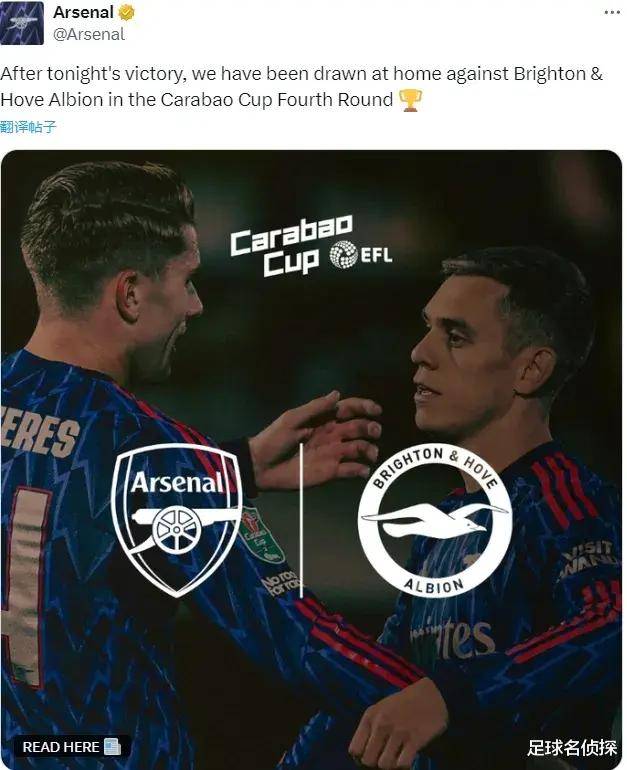The width and height of the screenshot is (627, 770).
Task: Click the document icon beside READ HERE
Action: click(x=112, y=747)
